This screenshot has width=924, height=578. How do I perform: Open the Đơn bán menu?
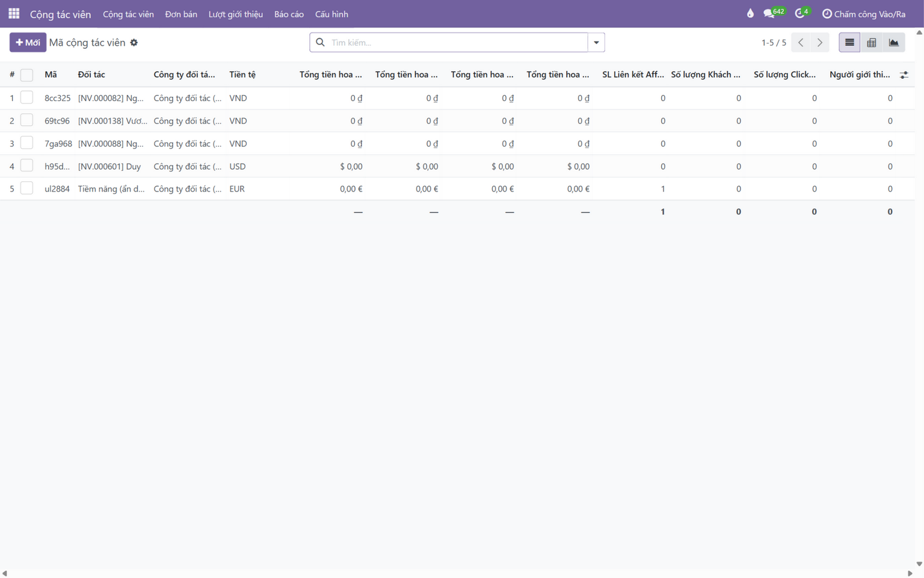click(181, 14)
